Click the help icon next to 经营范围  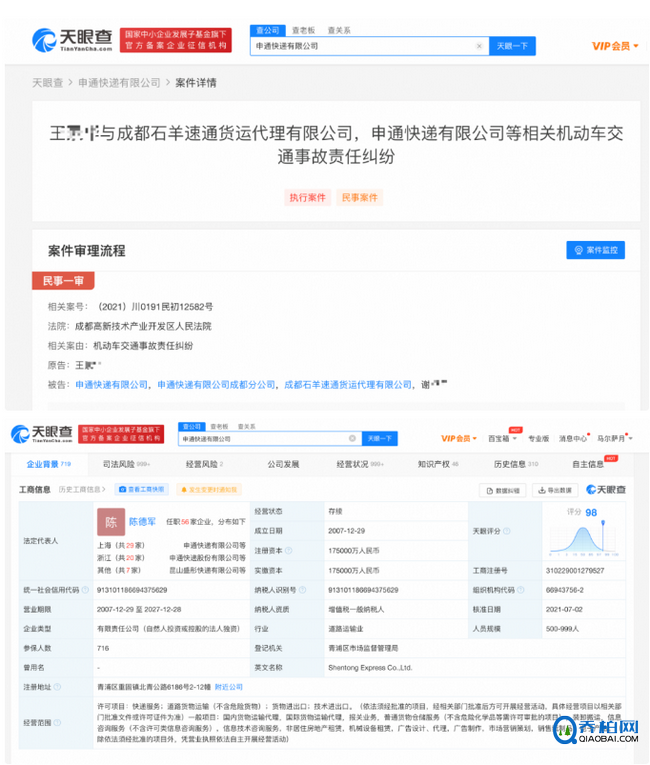pyautogui.click(x=57, y=723)
